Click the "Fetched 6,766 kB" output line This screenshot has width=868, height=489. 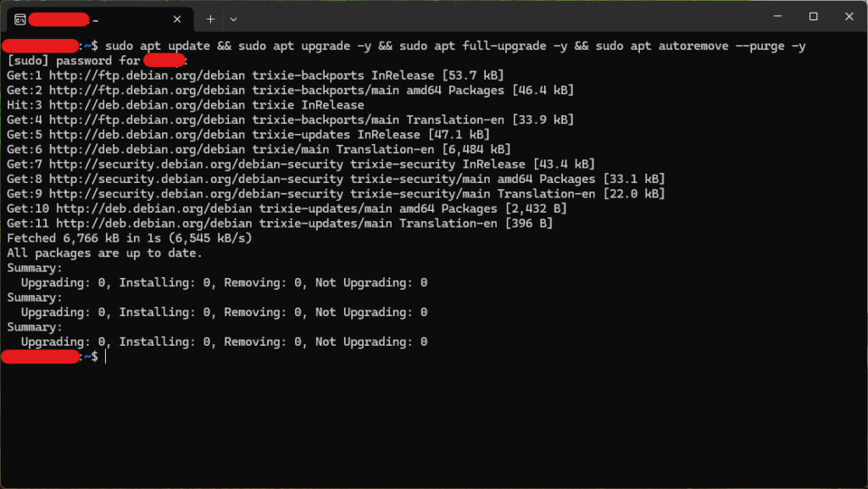(x=130, y=238)
